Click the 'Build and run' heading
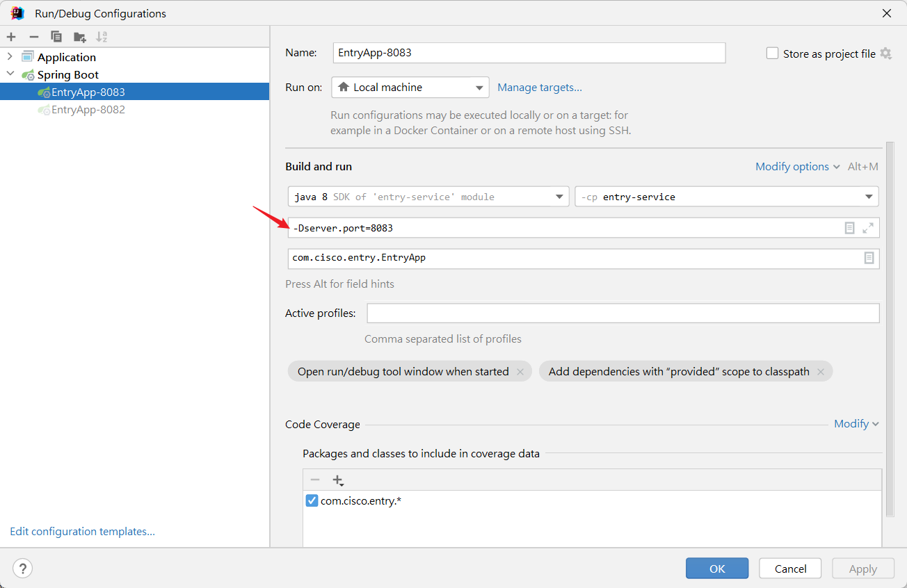This screenshot has height=588, width=907. (x=319, y=167)
